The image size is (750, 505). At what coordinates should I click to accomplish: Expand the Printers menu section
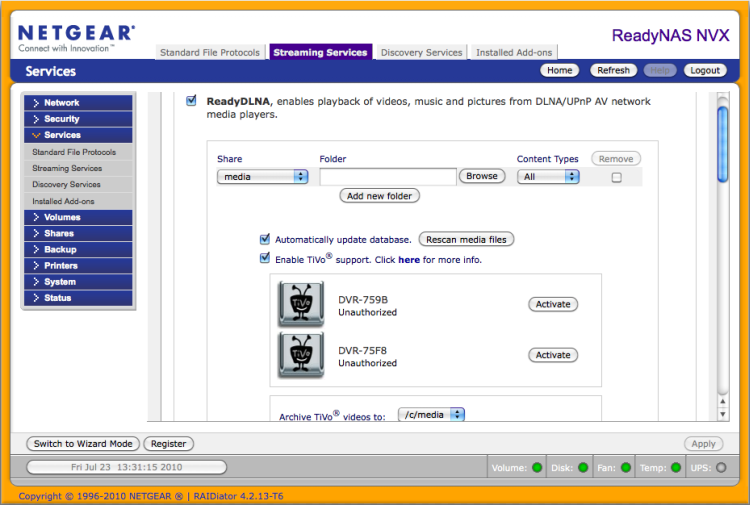pyautogui.click(x=78, y=265)
